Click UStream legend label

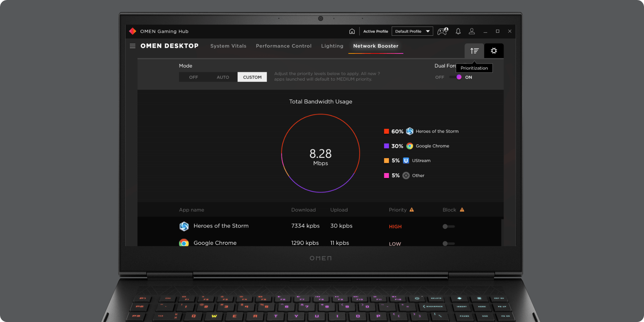coord(421,161)
